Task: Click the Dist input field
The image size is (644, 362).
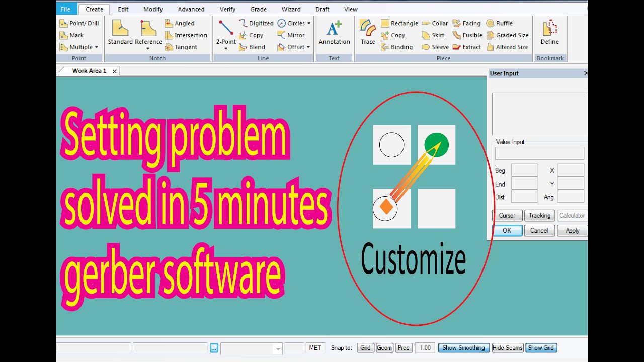Action: 524,197
